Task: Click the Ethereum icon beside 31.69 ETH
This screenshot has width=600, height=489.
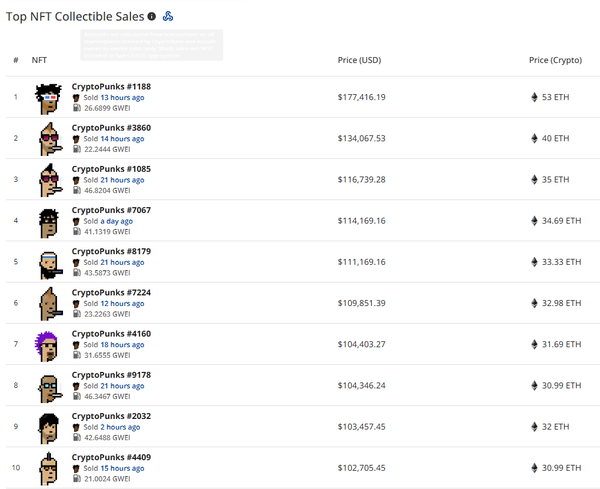Action: click(533, 344)
